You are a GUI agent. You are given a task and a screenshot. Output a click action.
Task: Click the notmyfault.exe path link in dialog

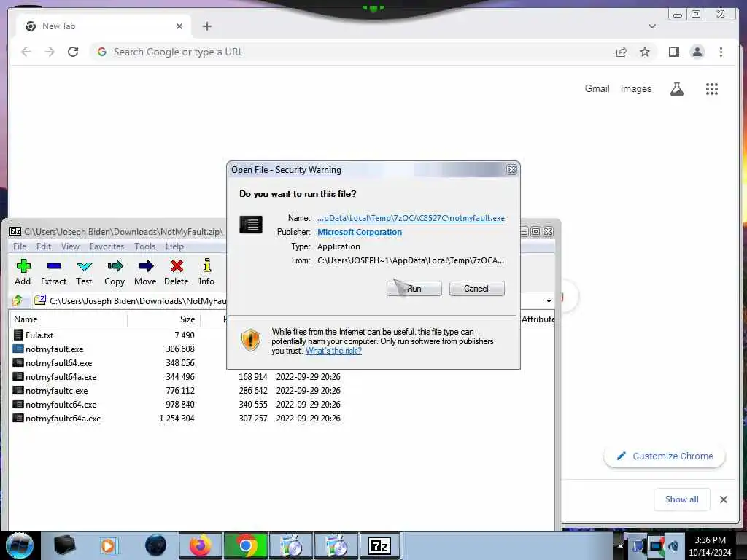[411, 218]
